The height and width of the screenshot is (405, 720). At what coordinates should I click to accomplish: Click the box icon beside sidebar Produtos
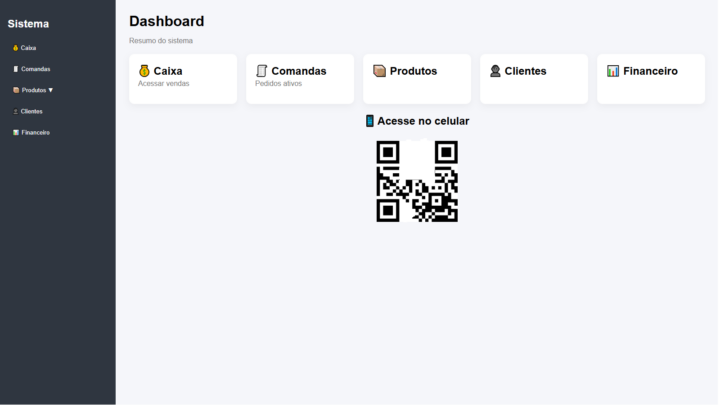15,90
